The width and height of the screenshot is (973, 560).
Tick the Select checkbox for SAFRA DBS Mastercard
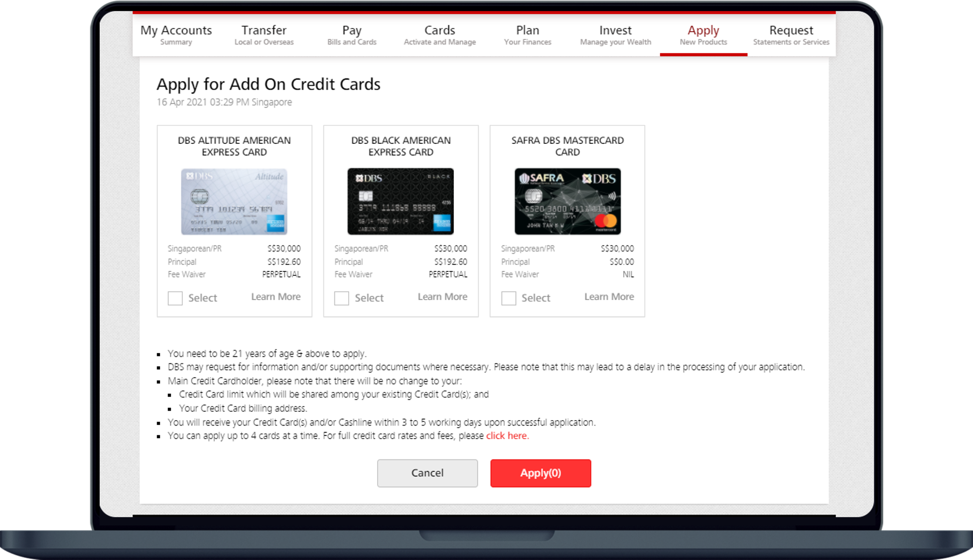[x=508, y=298]
